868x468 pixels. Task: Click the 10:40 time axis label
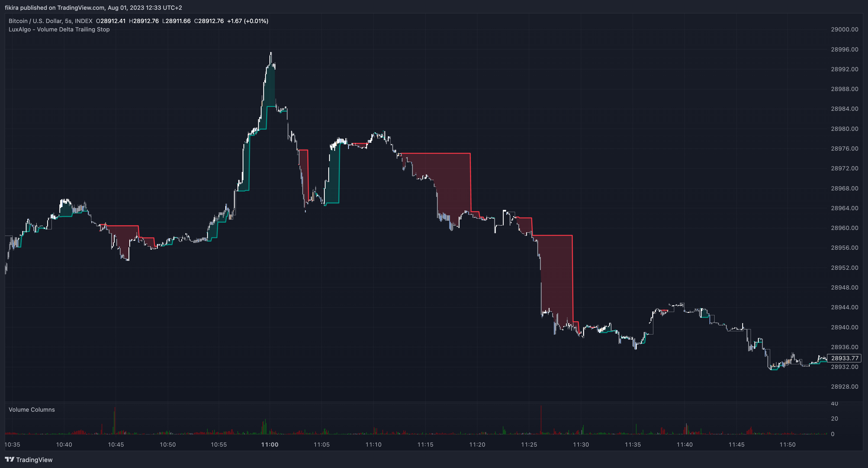64,444
